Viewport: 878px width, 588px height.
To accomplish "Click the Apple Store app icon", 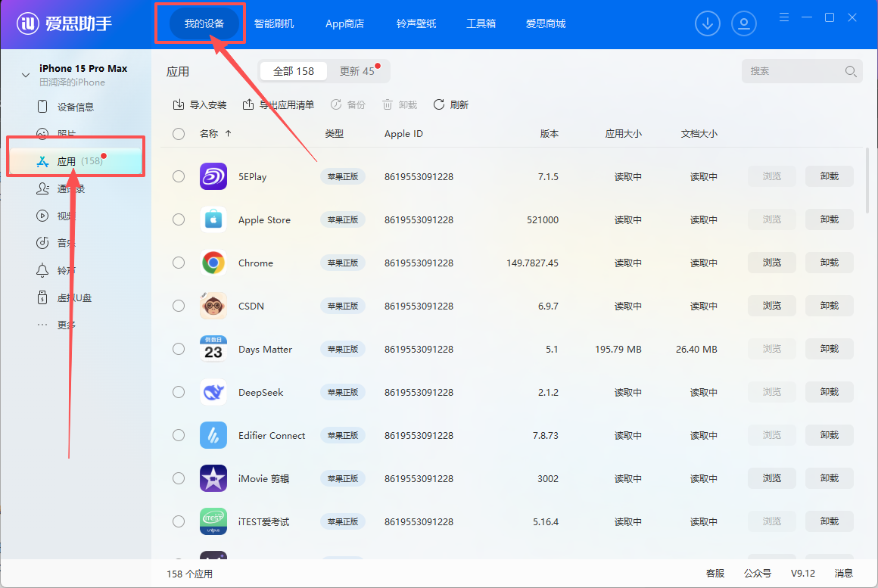I will (213, 219).
